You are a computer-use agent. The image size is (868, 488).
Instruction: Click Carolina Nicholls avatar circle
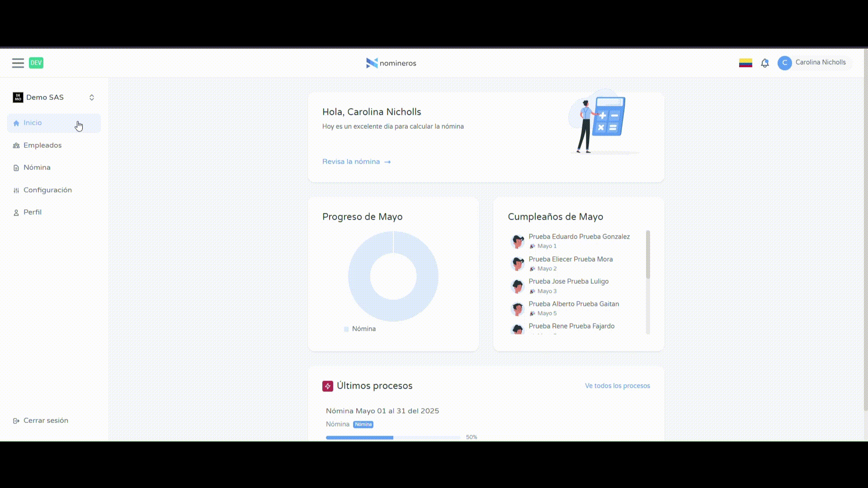(784, 63)
